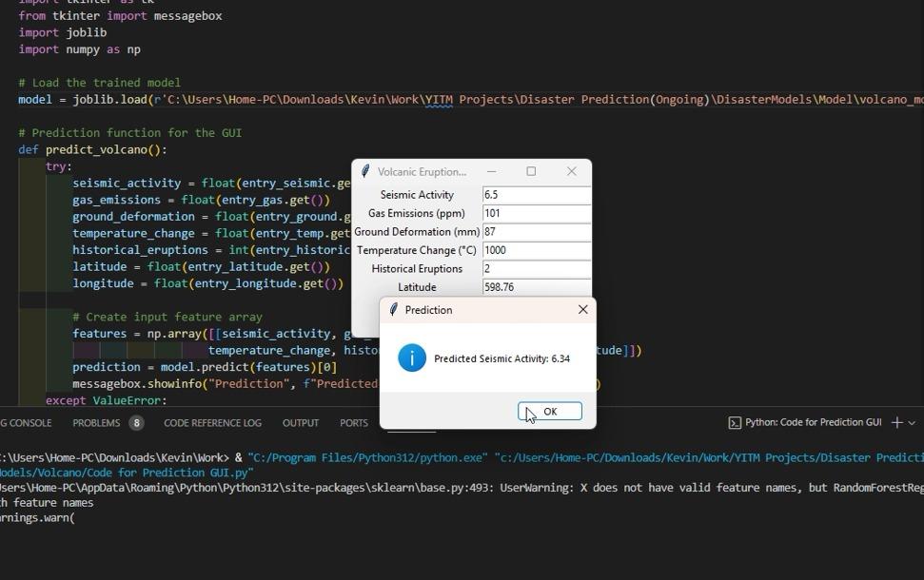Click the python.exe path in terminal
The height and width of the screenshot is (580, 924).
pos(367,457)
